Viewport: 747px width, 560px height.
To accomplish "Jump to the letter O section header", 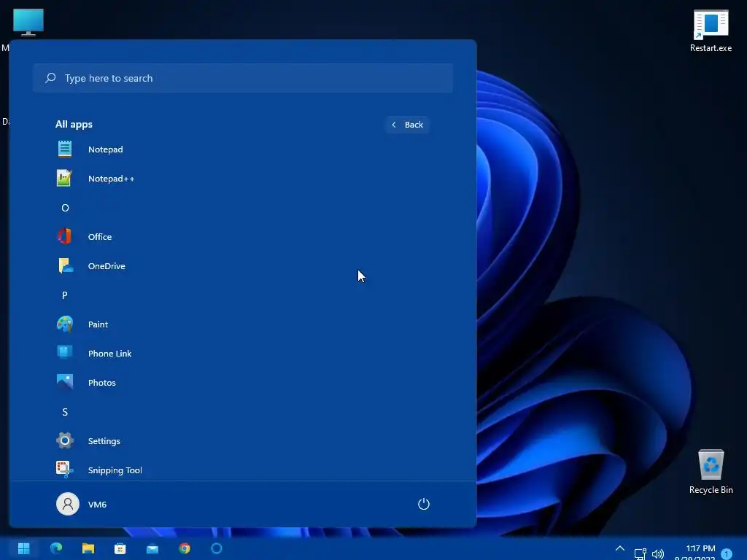I will [65, 208].
